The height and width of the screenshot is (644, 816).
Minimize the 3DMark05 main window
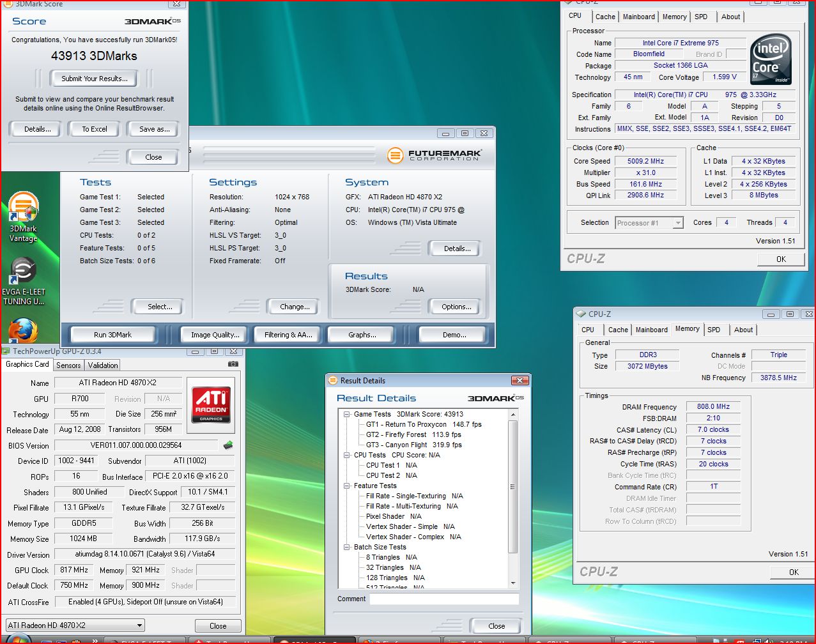tap(446, 133)
